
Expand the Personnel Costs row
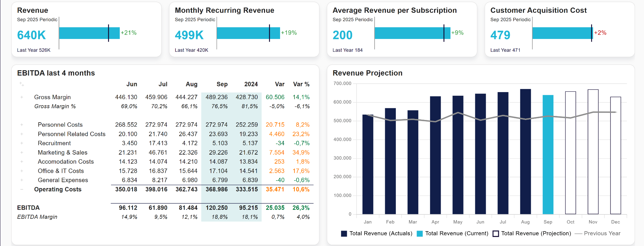point(22,125)
